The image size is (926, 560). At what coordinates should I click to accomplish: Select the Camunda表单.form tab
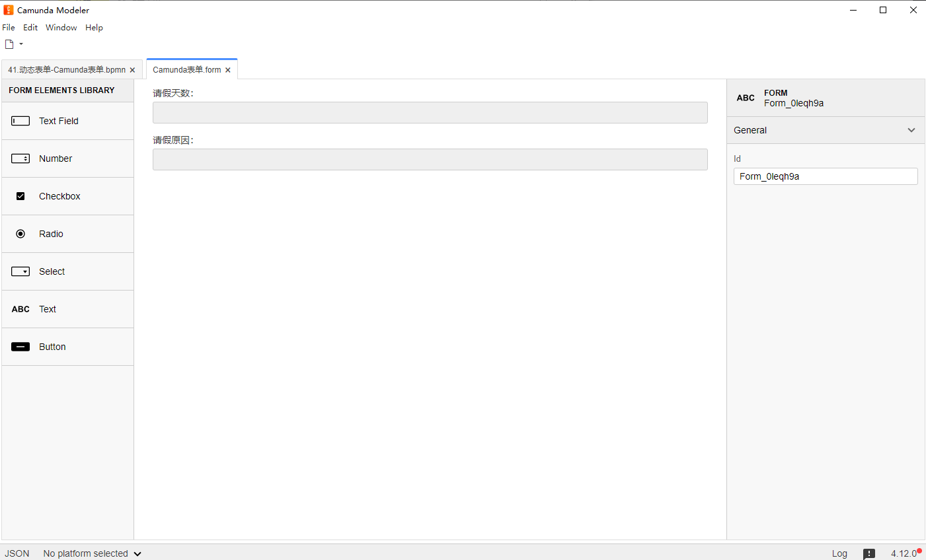pos(187,70)
